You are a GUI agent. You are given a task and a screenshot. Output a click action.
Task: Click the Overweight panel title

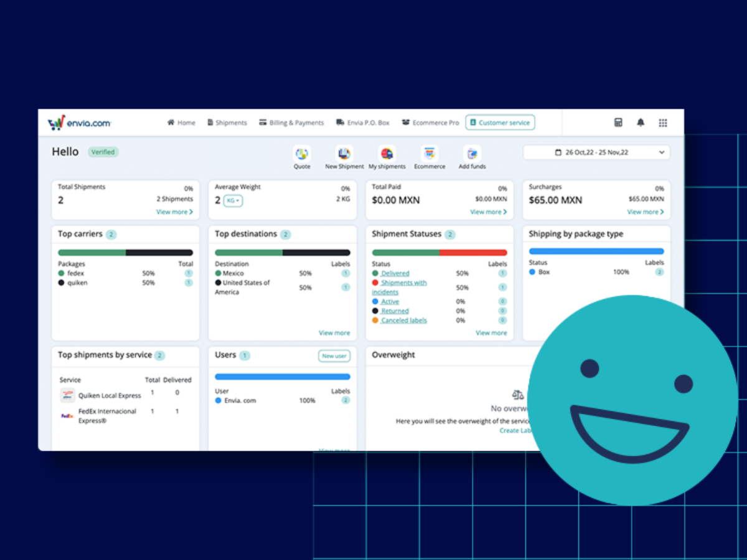pyautogui.click(x=393, y=355)
